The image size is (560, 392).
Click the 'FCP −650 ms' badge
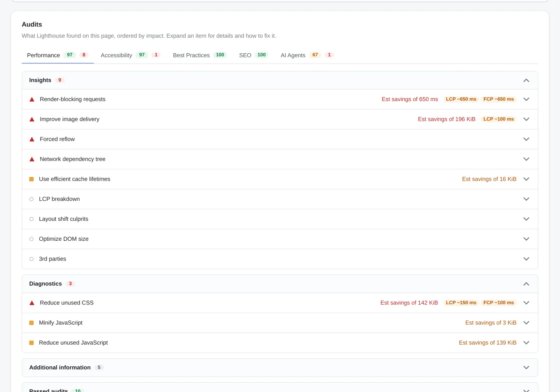tap(499, 99)
